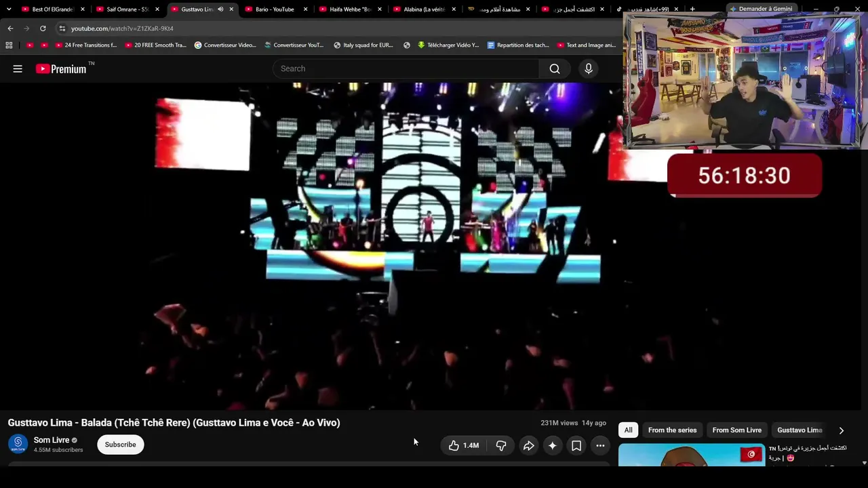This screenshot has height=488, width=868.
Task: Select the All filter chip
Action: (629, 430)
